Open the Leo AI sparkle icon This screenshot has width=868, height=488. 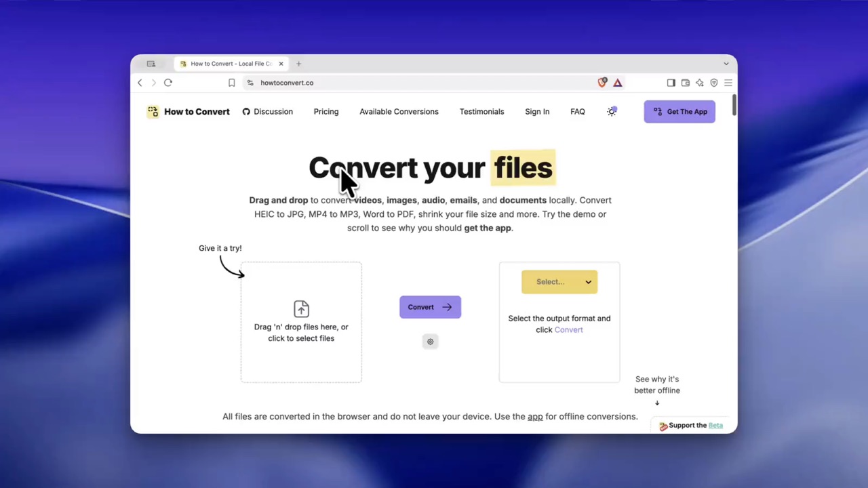(700, 83)
